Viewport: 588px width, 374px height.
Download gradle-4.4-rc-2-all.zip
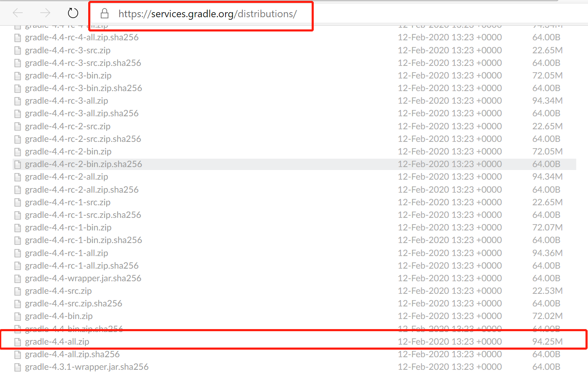tap(66, 177)
